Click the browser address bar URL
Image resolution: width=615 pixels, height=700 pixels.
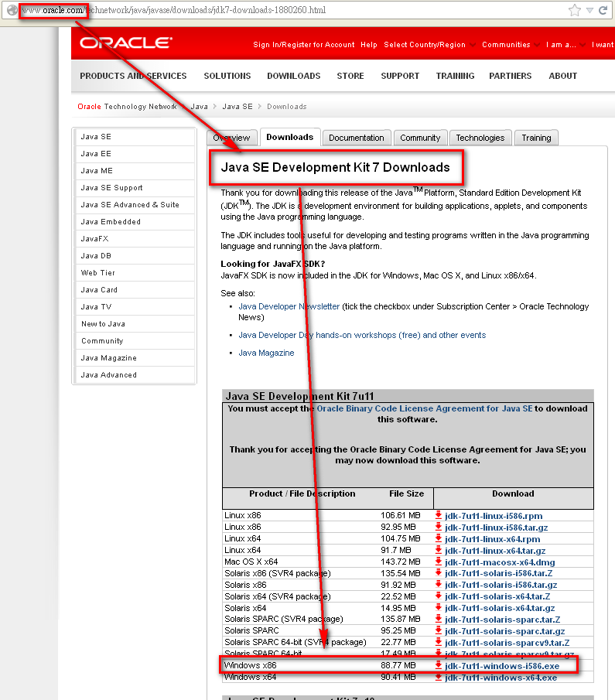tap(174, 10)
